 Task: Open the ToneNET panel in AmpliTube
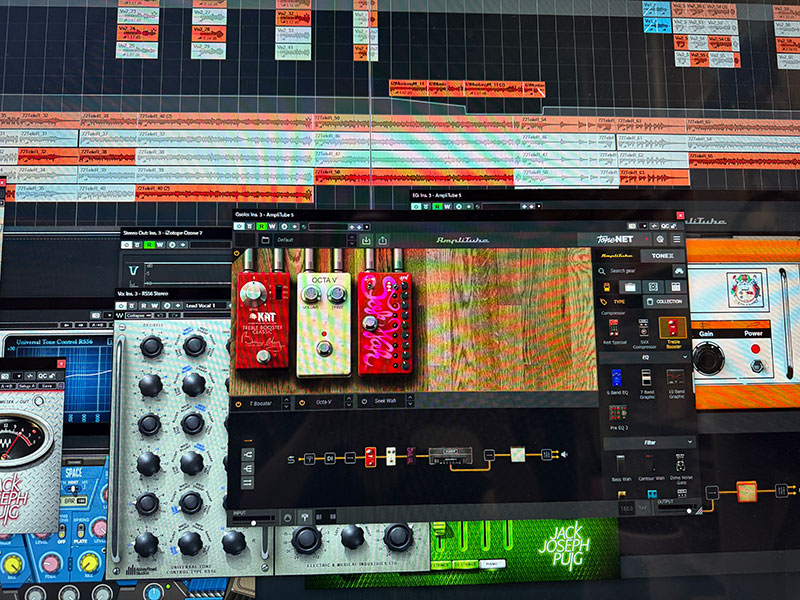pyautogui.click(x=615, y=239)
